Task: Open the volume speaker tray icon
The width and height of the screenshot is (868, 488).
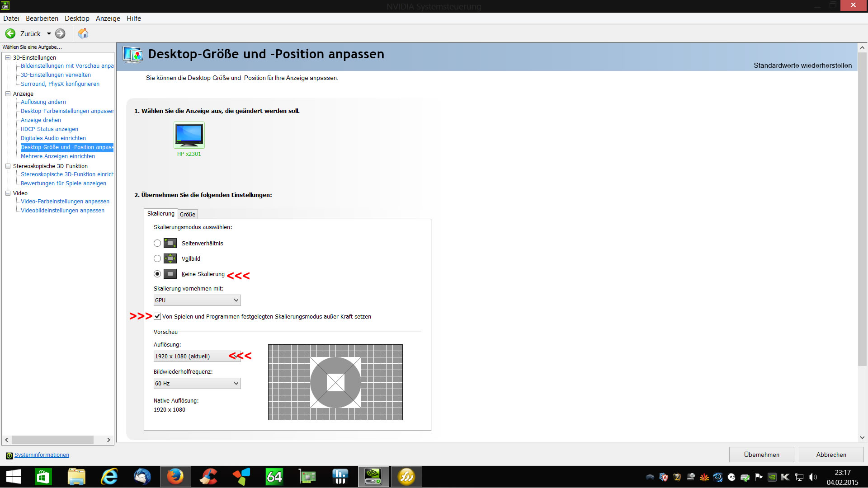Action: (813, 477)
